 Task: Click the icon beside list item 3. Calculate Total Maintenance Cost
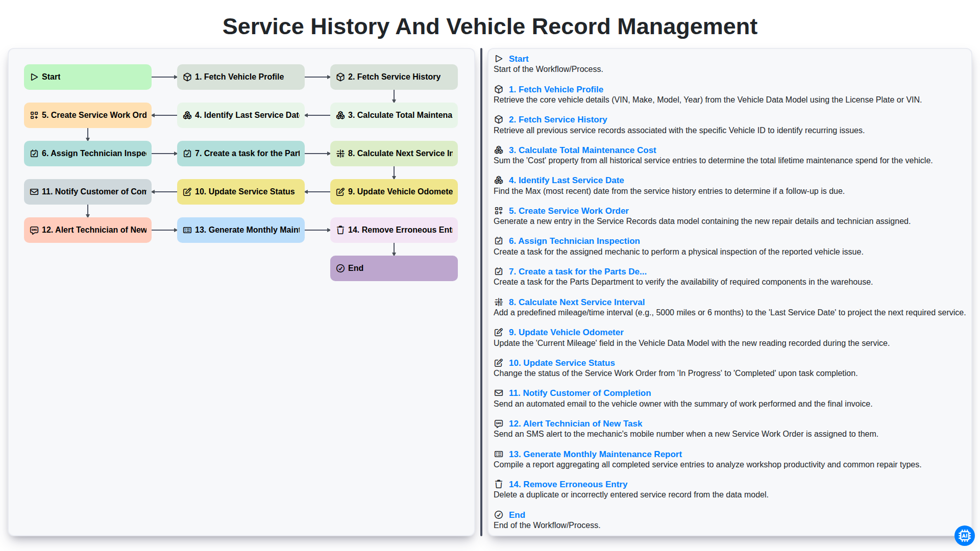tap(499, 150)
